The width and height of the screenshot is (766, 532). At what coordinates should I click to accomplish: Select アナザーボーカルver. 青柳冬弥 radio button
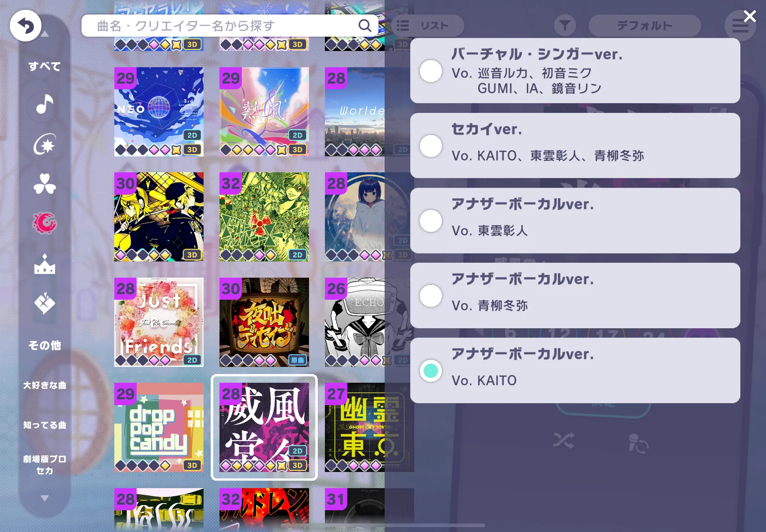click(431, 296)
